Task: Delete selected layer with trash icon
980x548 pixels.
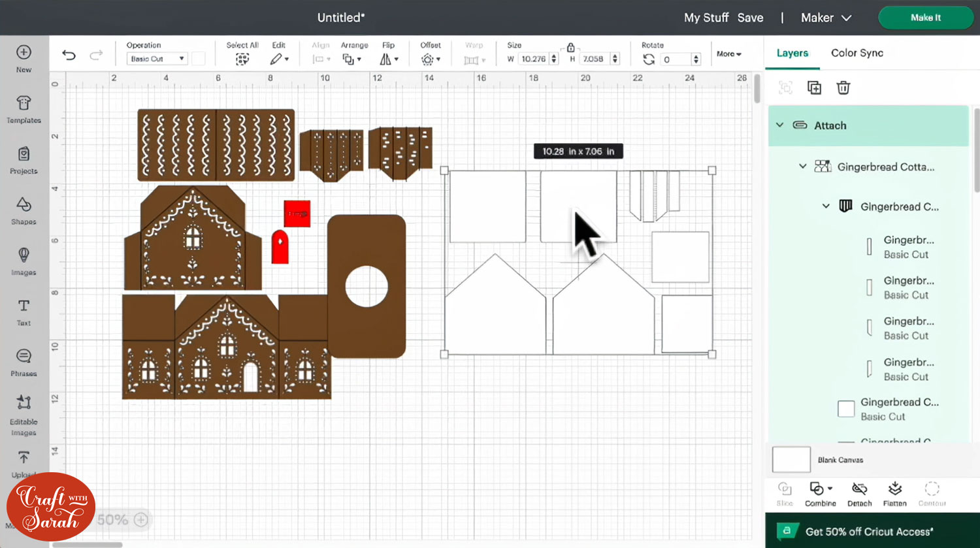Action: point(843,88)
